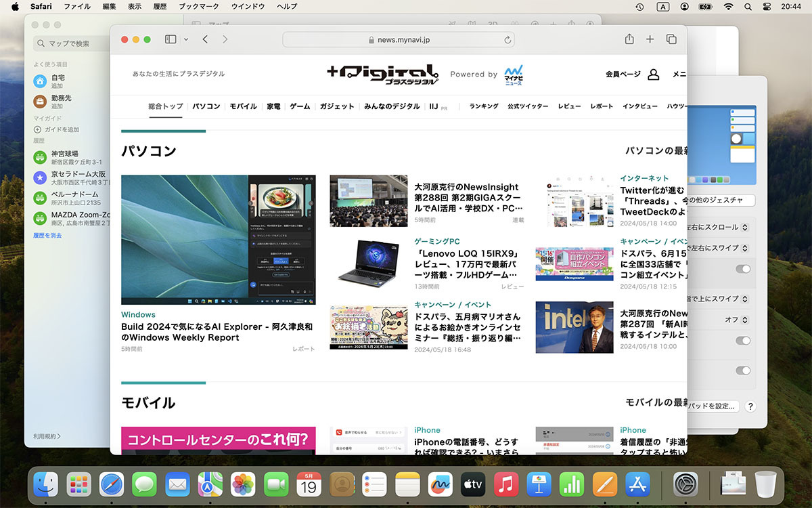Open Numbers from the Dock
812x508 pixels.
[x=572, y=484]
